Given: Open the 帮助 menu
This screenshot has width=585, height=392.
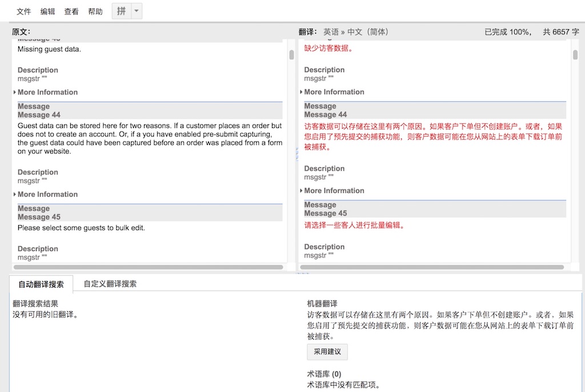Looking at the screenshot, I should [95, 11].
